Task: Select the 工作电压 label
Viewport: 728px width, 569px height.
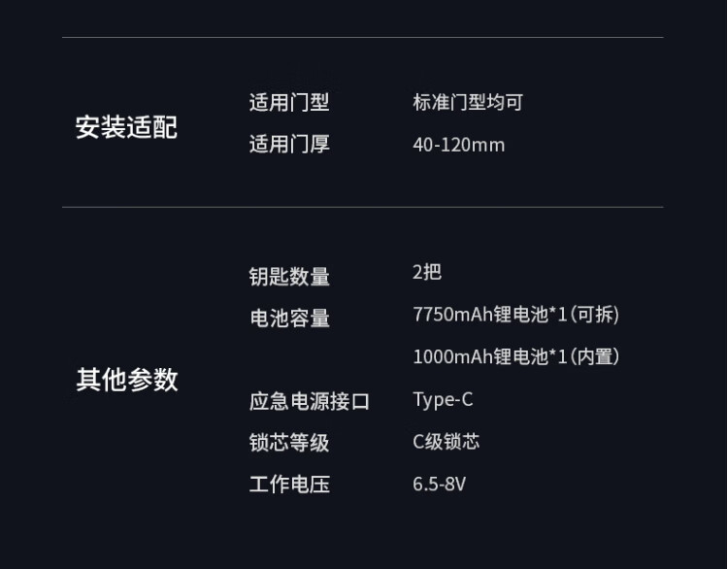Action: [289, 485]
